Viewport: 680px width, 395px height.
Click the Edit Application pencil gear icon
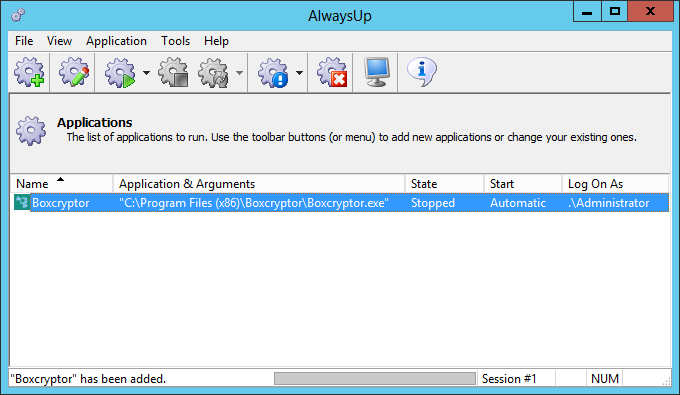74,72
